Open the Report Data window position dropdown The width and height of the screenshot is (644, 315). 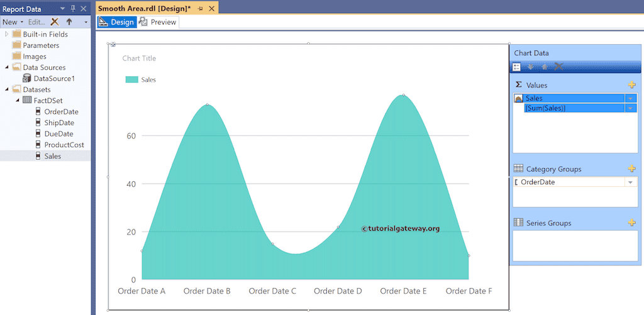[62, 9]
